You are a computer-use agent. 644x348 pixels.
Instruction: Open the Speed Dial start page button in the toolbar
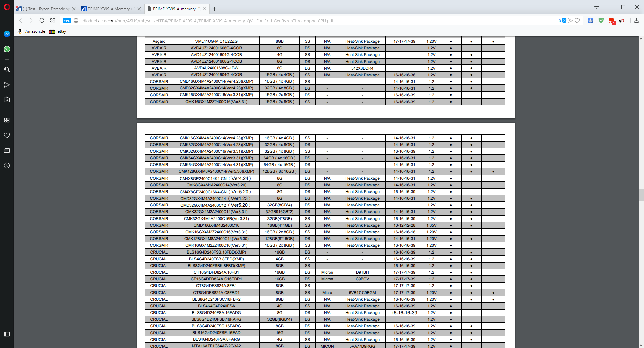(x=52, y=21)
